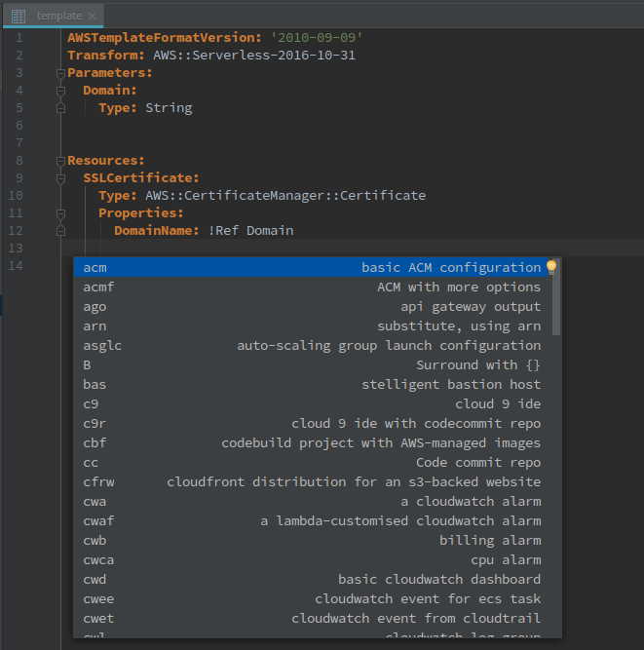
Task: Select cc Code commit repo snippet
Action: point(313,462)
